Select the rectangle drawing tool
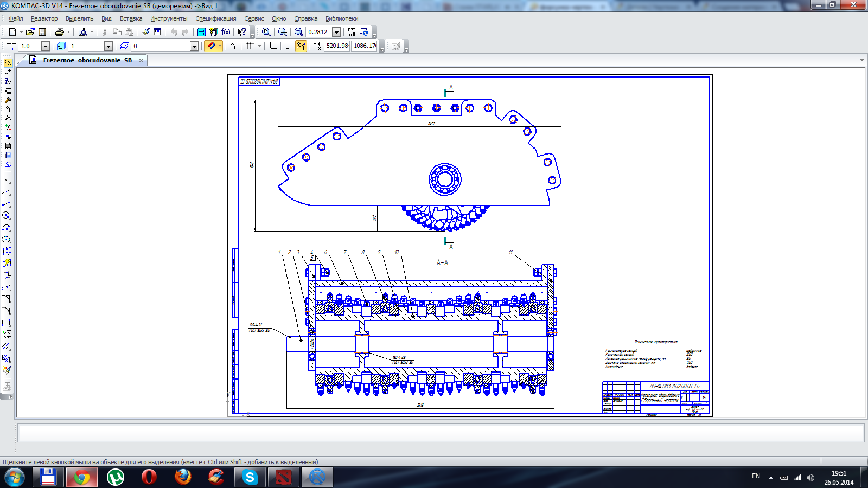 pyautogui.click(x=7, y=323)
